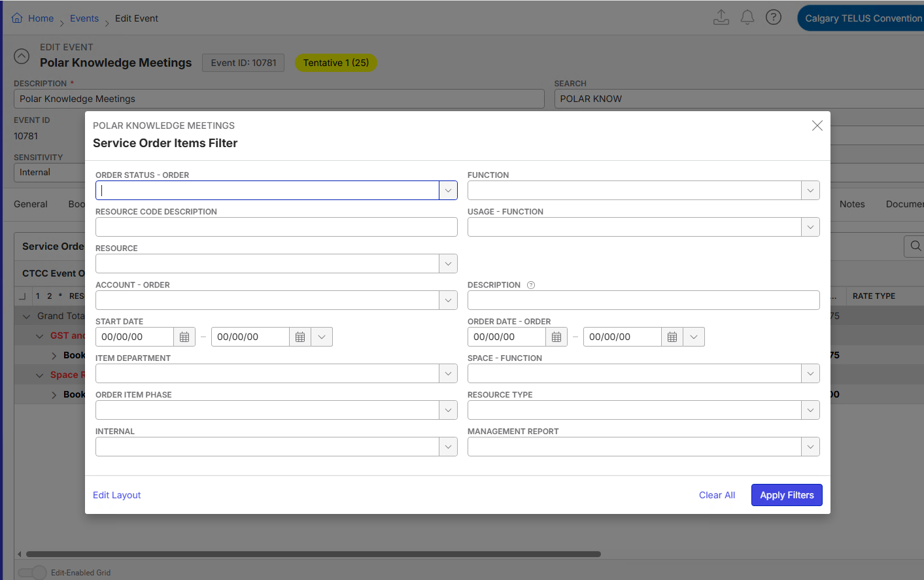Open the Resource dropdown arrow
The image size is (924, 580).
[448, 264]
